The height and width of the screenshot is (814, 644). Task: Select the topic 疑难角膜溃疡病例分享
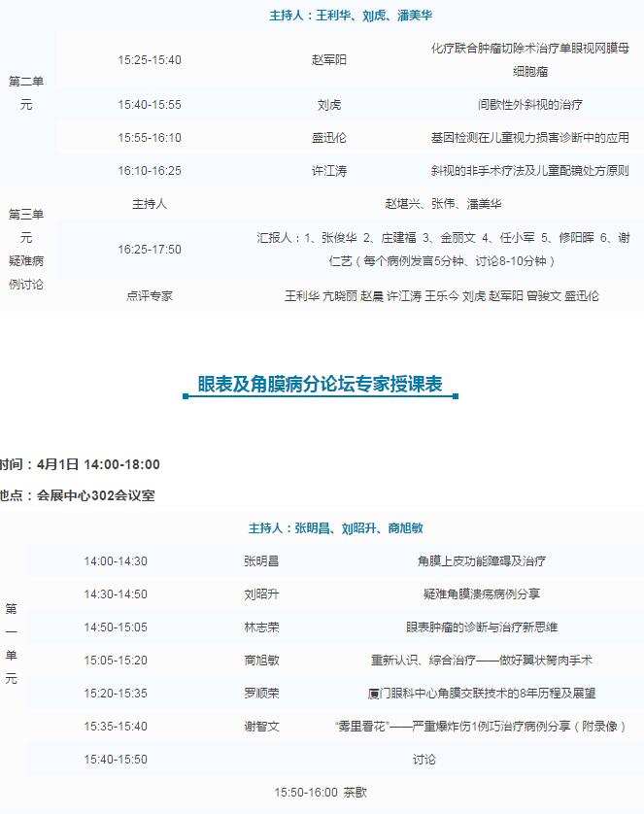[x=481, y=594]
